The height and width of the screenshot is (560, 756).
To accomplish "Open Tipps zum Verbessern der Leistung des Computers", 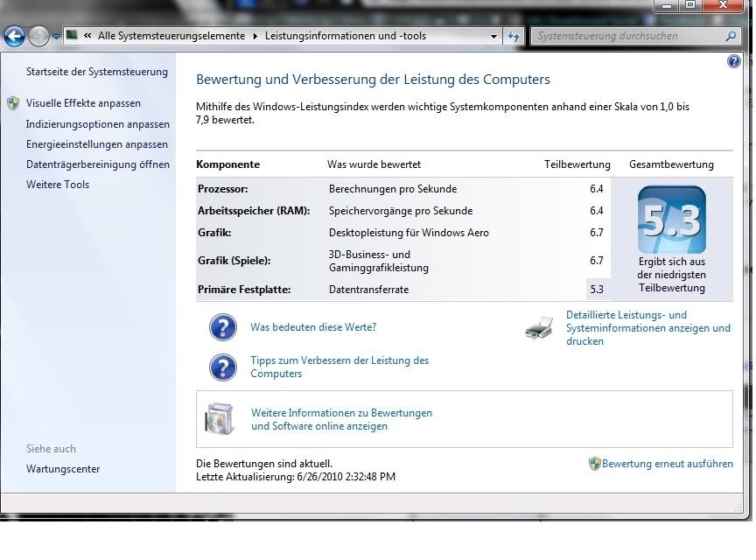I will [x=339, y=367].
